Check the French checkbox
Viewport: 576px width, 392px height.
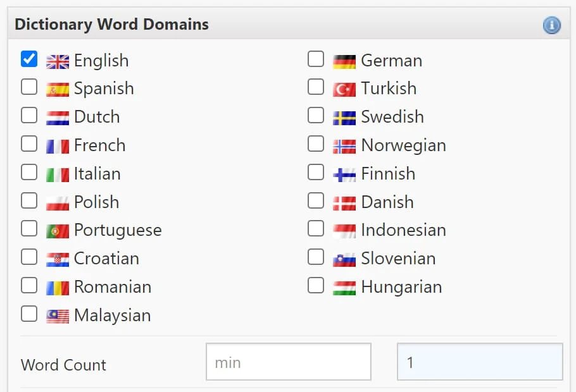(29, 144)
